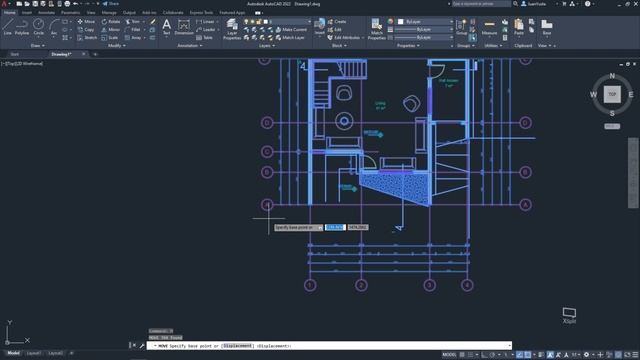Image resolution: width=640 pixels, height=360 pixels.
Task: Open the Insert ribbon tab
Action: point(27,13)
